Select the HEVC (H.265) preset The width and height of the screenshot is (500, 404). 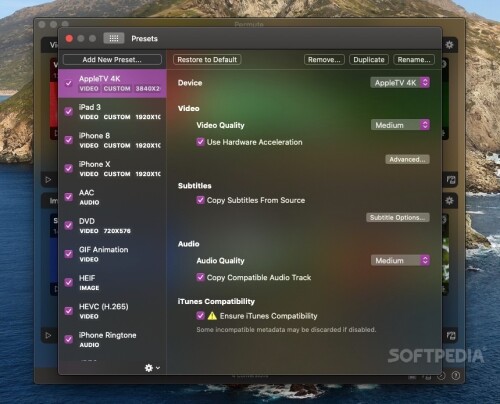point(112,311)
